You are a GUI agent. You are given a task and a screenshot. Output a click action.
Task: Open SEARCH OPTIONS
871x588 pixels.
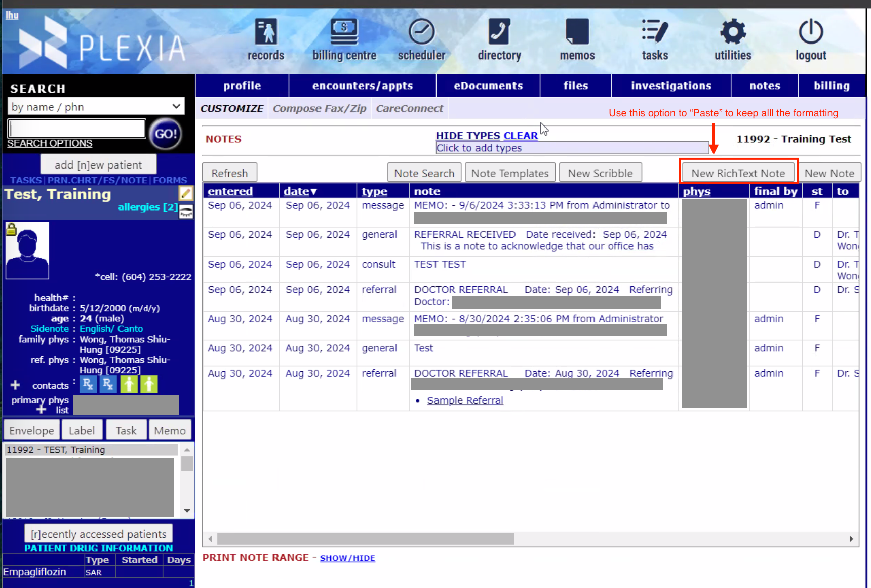click(x=50, y=144)
